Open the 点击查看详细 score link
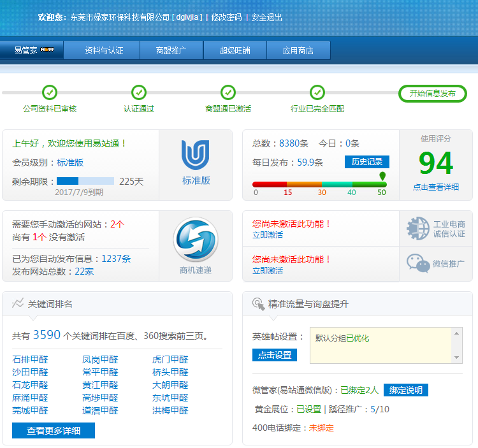Image resolution: width=478 pixels, height=448 pixels. tap(436, 187)
